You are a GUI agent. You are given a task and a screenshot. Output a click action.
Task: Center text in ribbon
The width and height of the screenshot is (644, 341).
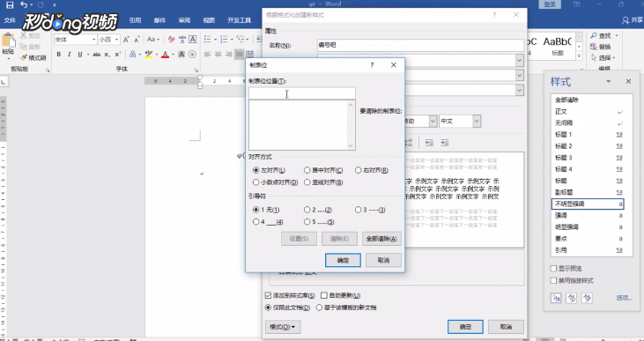218,55
